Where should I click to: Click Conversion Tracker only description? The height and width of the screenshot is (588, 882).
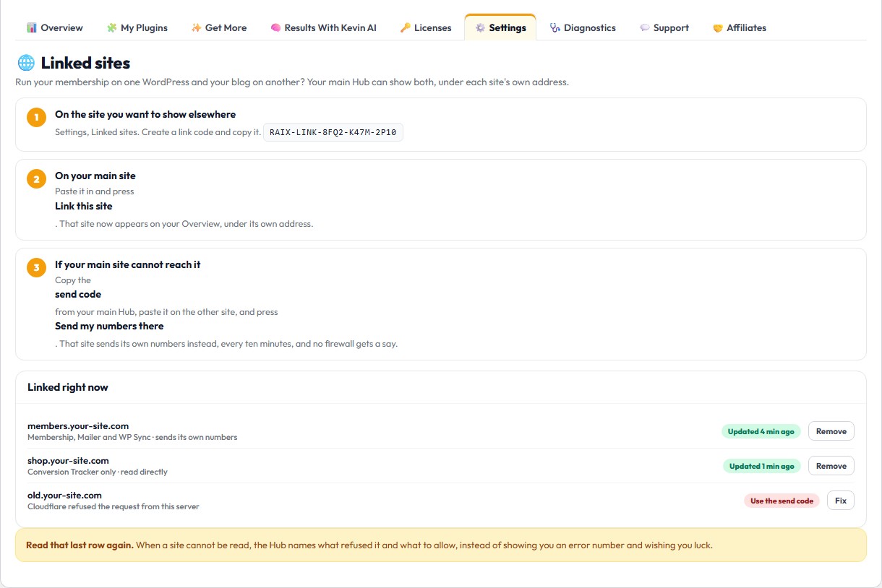coord(98,472)
